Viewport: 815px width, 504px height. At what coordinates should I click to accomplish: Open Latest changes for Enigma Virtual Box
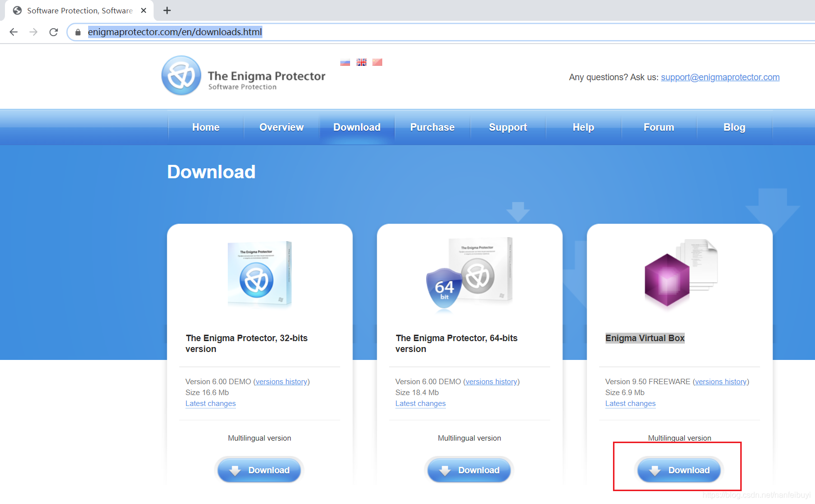click(x=630, y=403)
